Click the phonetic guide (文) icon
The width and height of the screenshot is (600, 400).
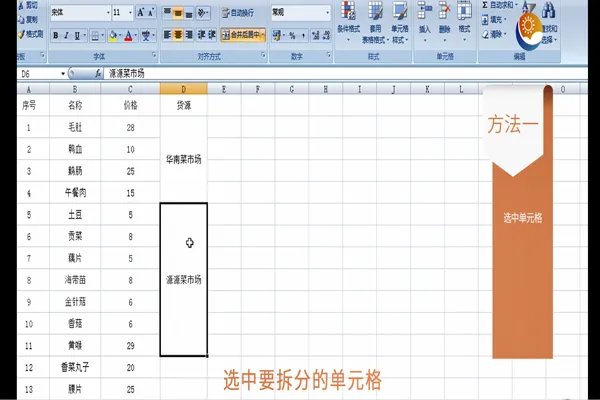(x=146, y=36)
